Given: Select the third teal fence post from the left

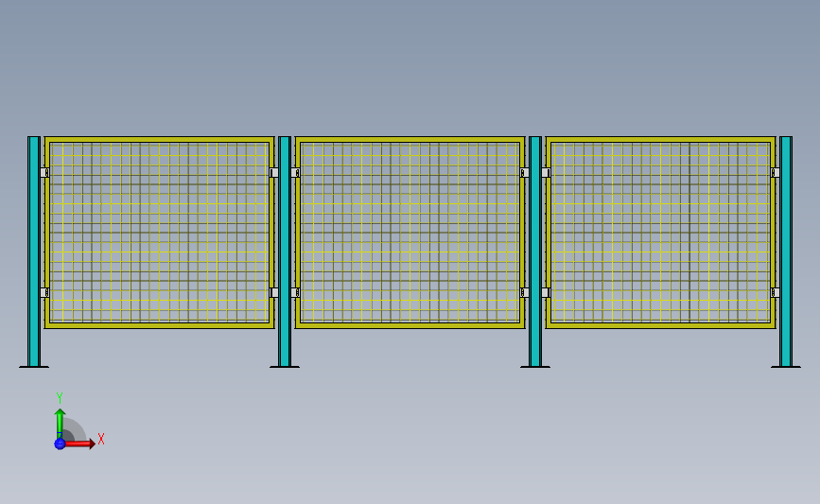Looking at the screenshot, I should [535, 251].
